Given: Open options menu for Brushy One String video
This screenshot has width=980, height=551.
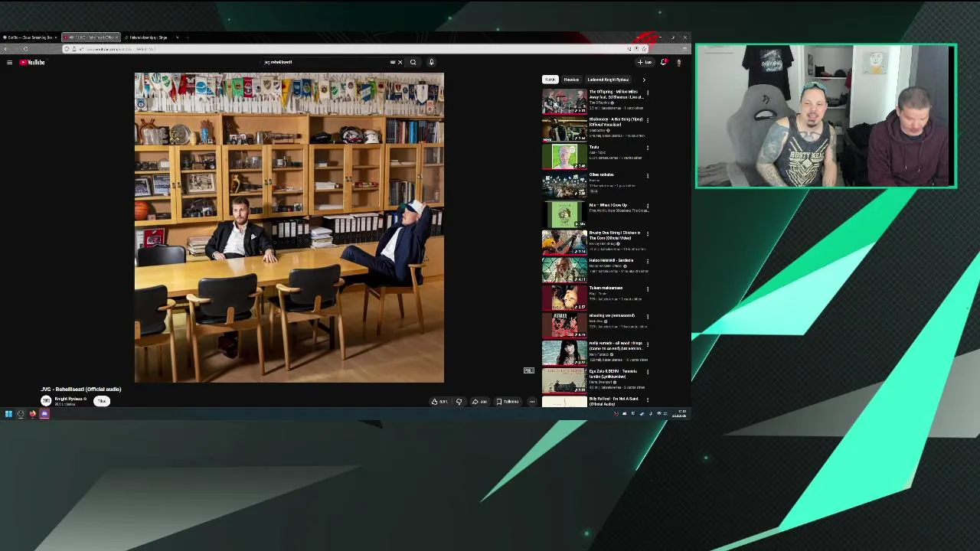Looking at the screenshot, I should point(648,233).
